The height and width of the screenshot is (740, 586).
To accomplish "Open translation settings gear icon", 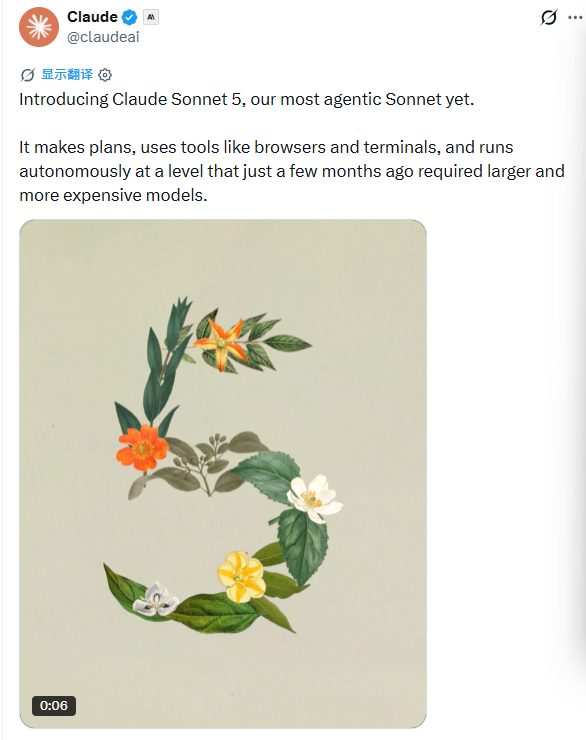I will (x=105, y=75).
